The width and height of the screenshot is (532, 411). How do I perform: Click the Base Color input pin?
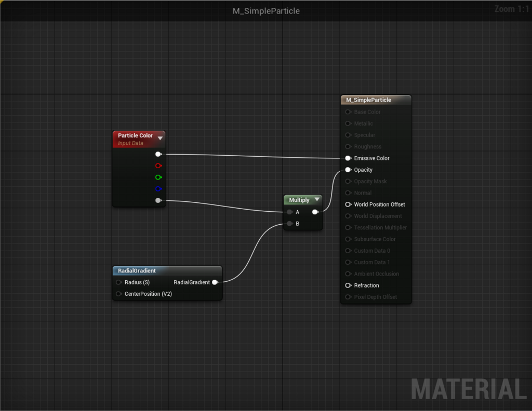[x=348, y=112]
